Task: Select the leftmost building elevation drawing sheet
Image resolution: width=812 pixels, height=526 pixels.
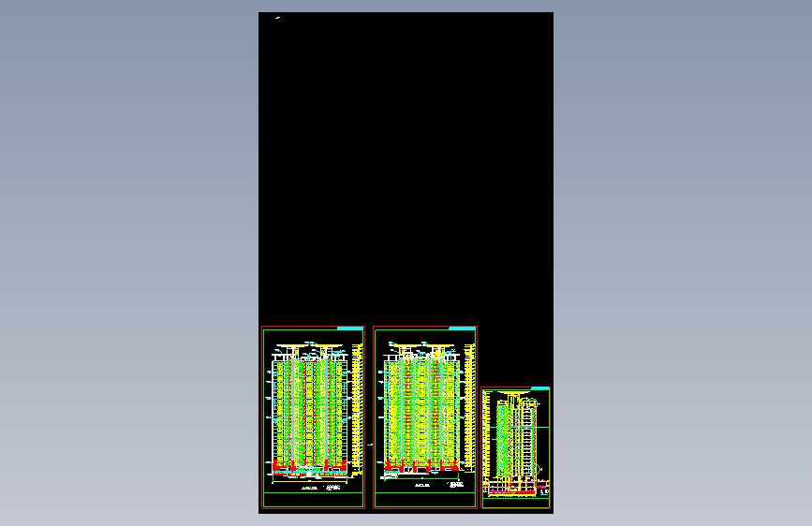Action: coord(314,417)
